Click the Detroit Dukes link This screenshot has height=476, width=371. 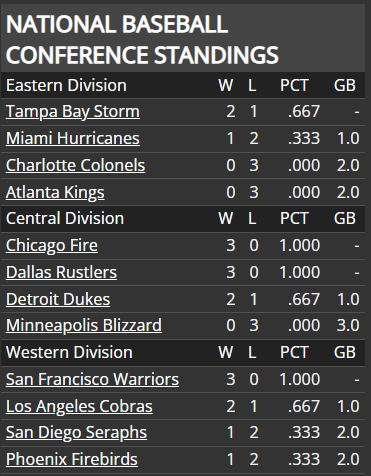[58, 299]
